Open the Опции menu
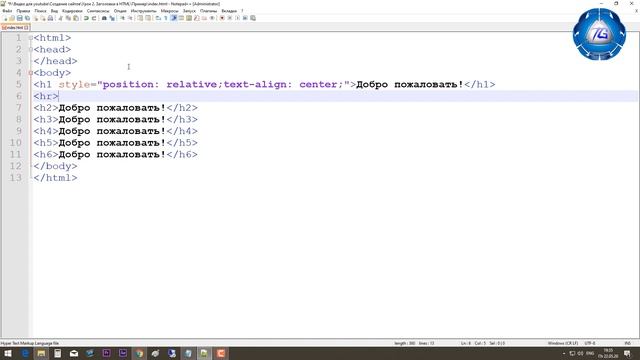640x360 pixels. 120,11
